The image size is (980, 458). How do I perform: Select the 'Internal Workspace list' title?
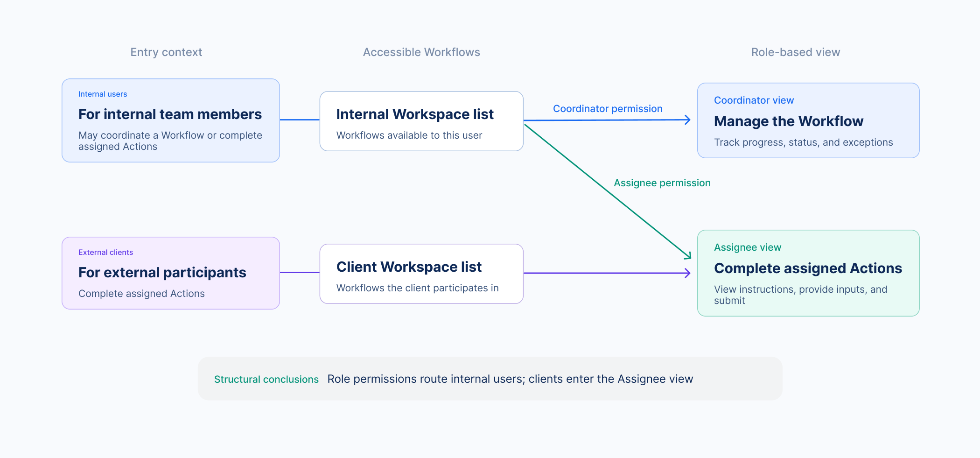(415, 114)
